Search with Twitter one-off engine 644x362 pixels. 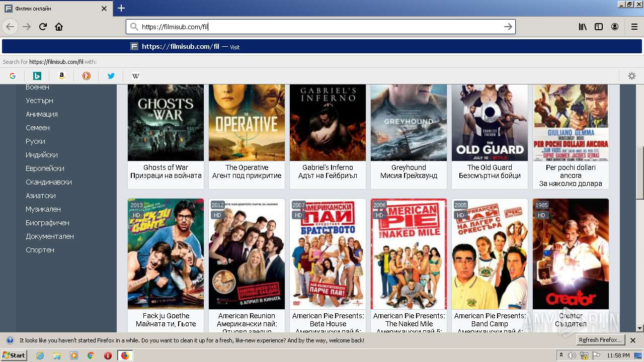(111, 76)
